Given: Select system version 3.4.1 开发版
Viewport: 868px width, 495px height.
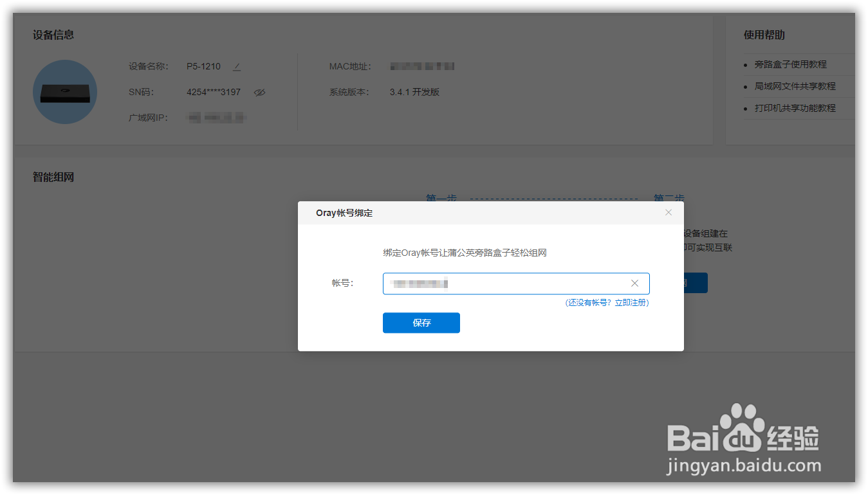Looking at the screenshot, I should coord(414,92).
